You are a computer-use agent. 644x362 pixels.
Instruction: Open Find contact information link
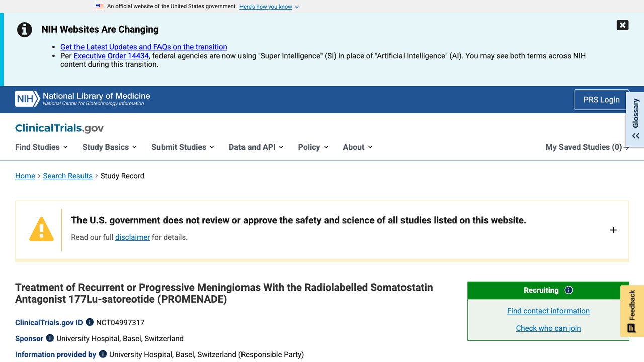[548, 311]
